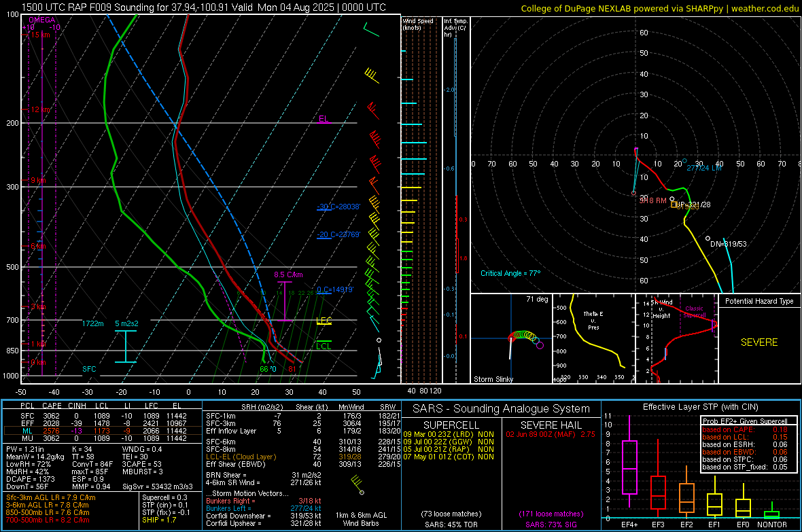Screen dimensions: 802x532
Task: Click the yellow LFC level marker
Action: [x=324, y=321]
